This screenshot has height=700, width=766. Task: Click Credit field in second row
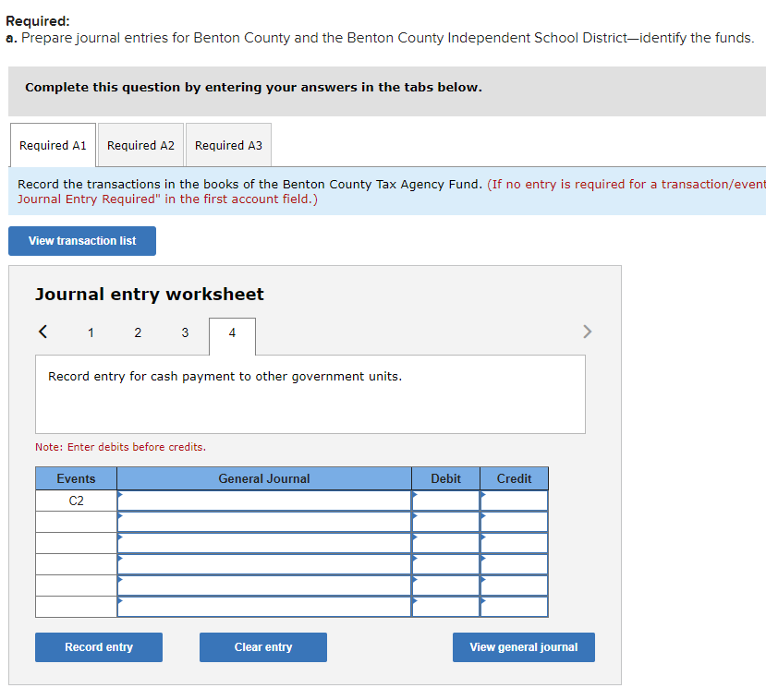pyautogui.click(x=515, y=522)
